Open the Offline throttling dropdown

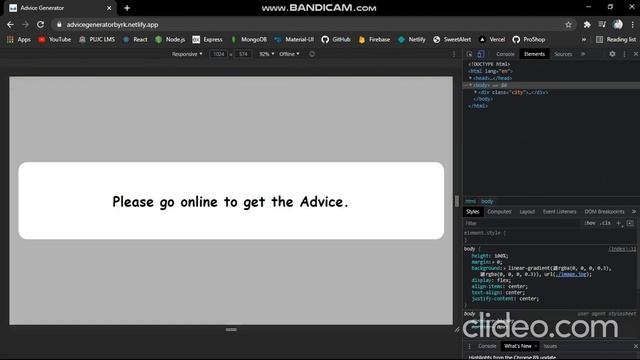(x=289, y=54)
